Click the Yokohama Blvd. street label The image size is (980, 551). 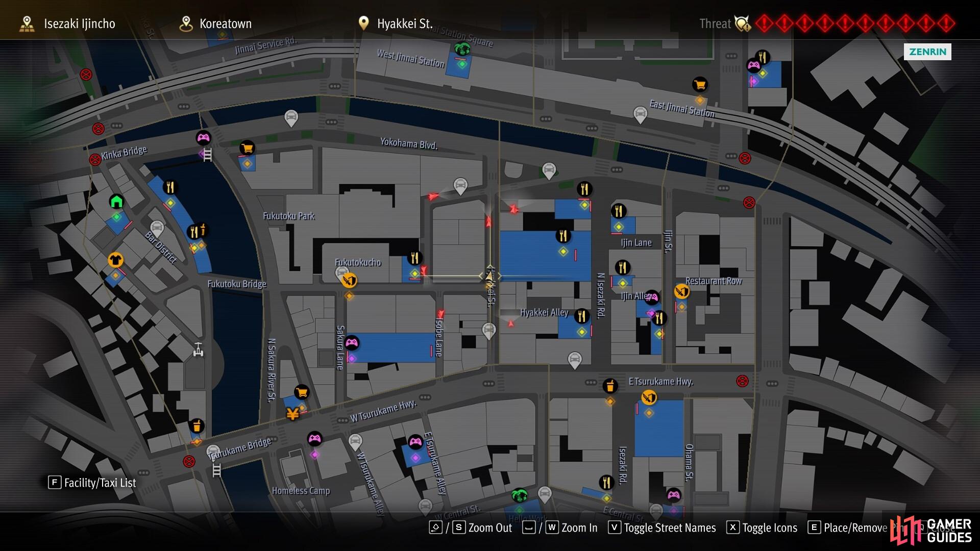click(409, 143)
